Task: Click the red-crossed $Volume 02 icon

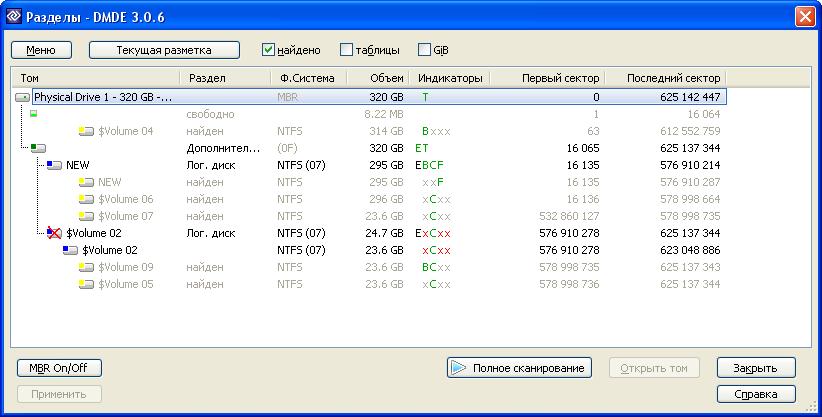Action: [x=54, y=233]
